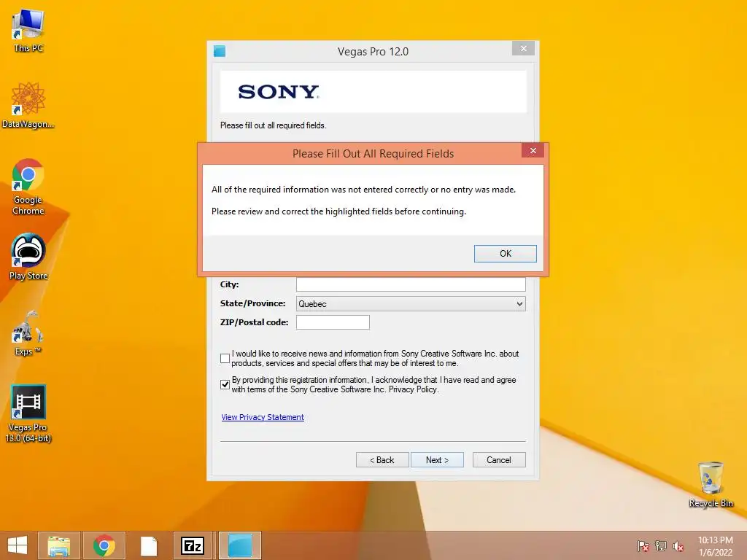Uncheck the Privacy Policy agreement checkbox
747x560 pixels.
click(x=225, y=384)
